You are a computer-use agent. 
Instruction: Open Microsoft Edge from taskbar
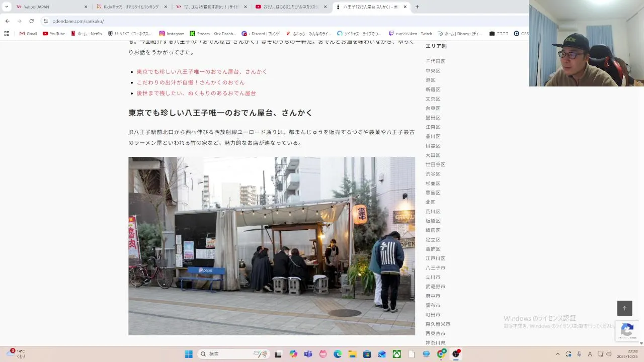click(x=338, y=354)
